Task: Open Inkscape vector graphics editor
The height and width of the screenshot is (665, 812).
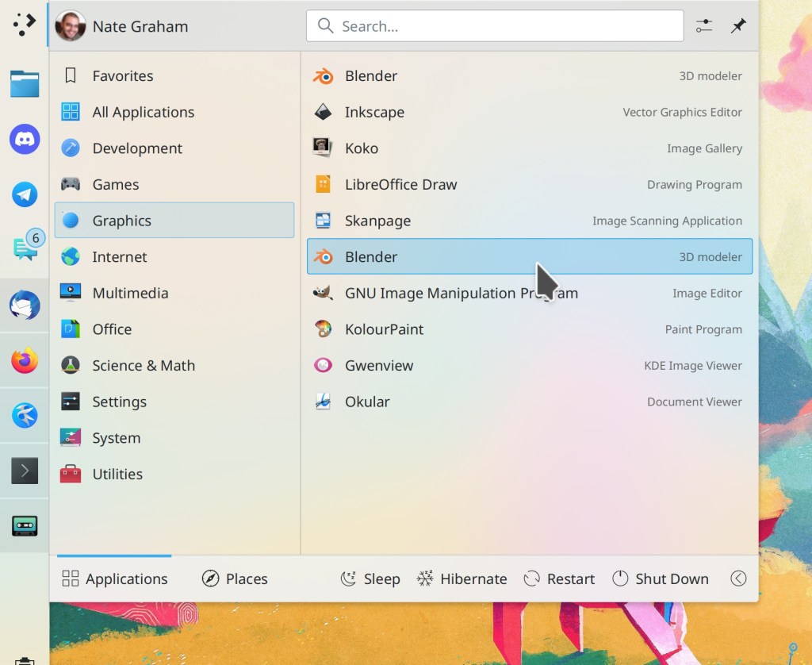Action: pyautogui.click(x=374, y=112)
